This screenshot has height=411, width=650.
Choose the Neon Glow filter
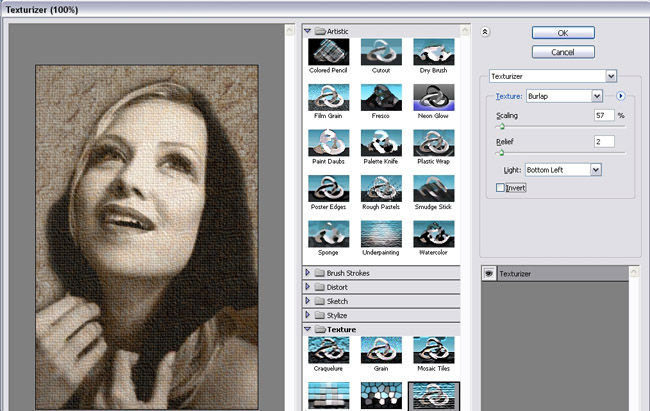tap(434, 97)
